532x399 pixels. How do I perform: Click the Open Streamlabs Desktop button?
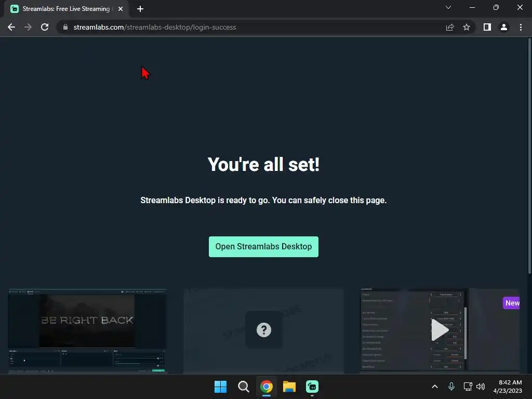tap(263, 247)
